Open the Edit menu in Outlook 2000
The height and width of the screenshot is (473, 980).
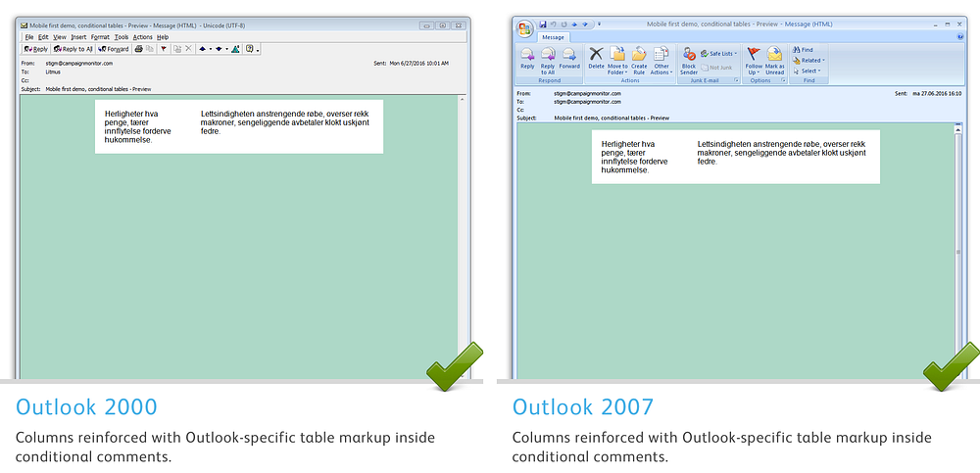coord(43,37)
